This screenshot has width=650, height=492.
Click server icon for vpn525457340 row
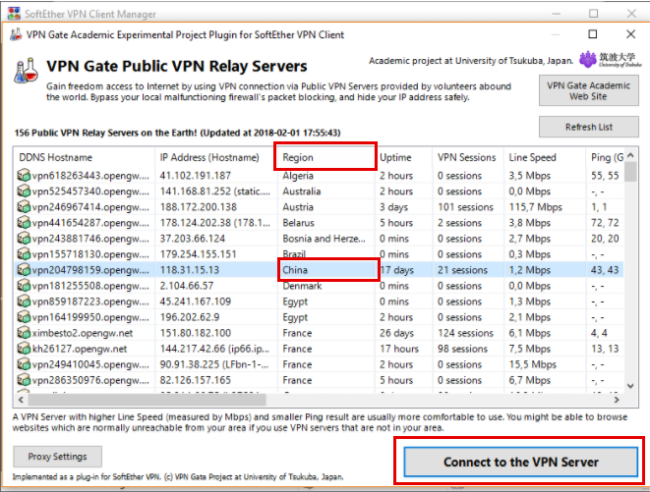tap(24, 191)
